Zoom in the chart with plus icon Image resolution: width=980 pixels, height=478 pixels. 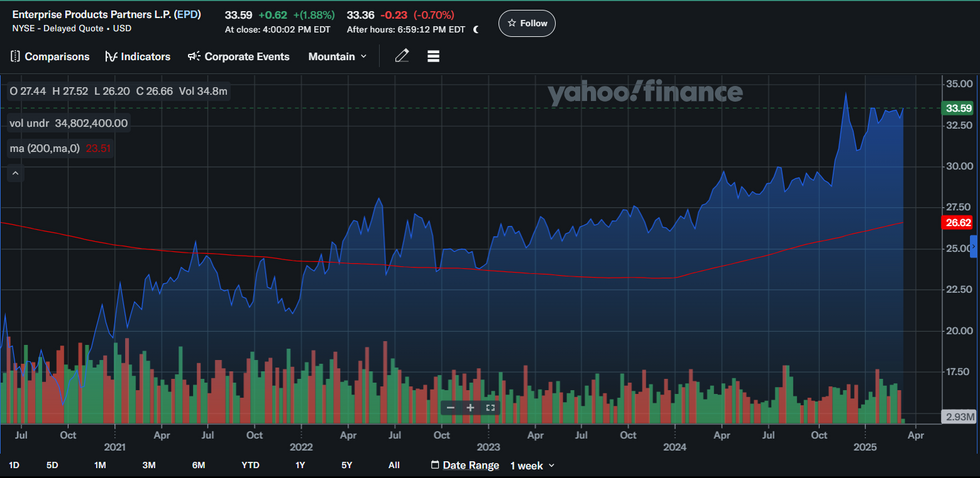coord(471,408)
